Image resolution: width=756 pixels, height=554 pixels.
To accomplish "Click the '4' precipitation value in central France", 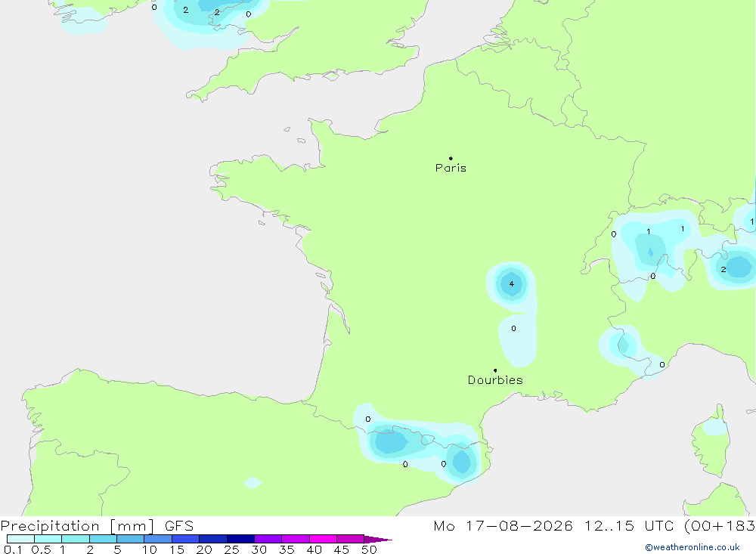I will click(512, 284).
